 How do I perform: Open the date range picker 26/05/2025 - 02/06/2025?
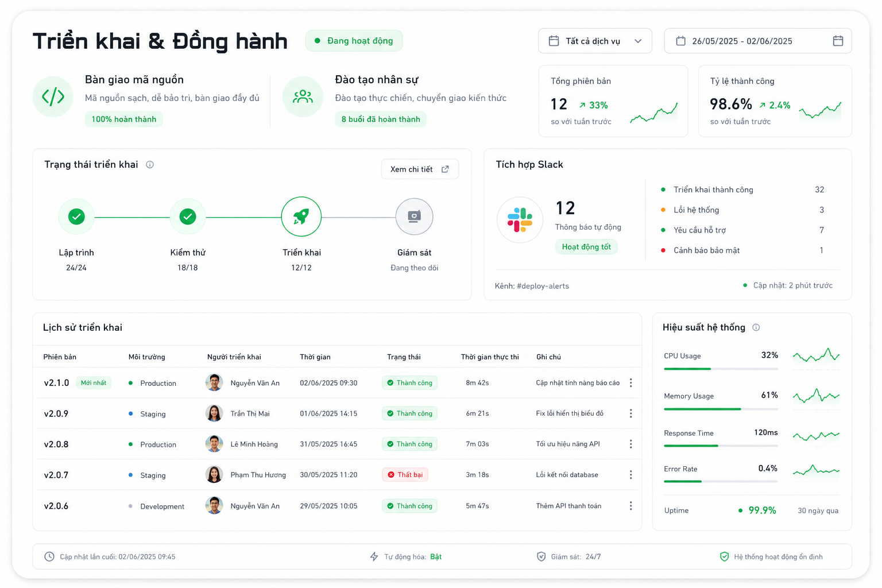758,41
